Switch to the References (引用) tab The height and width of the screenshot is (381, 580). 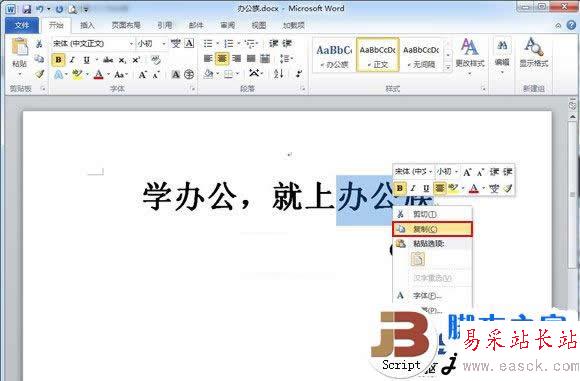point(165,25)
